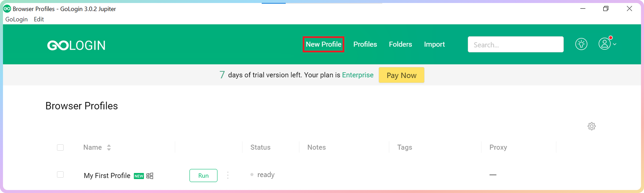This screenshot has height=193, width=644.
Task: Restore down the GoLogin window
Action: [606, 9]
